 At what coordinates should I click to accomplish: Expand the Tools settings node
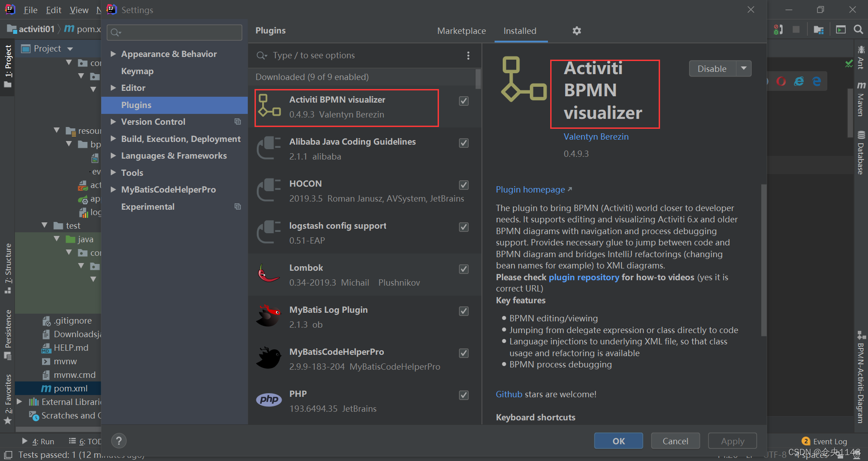click(113, 173)
